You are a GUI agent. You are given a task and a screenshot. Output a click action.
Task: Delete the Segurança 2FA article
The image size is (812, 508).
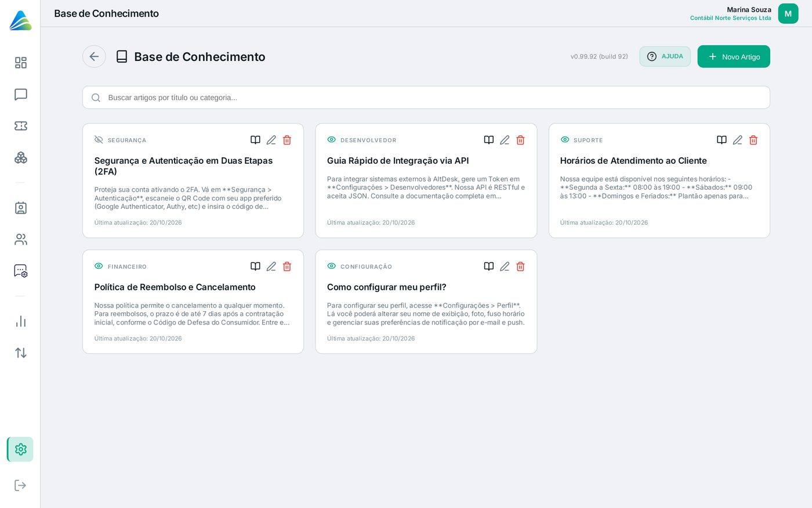287,140
